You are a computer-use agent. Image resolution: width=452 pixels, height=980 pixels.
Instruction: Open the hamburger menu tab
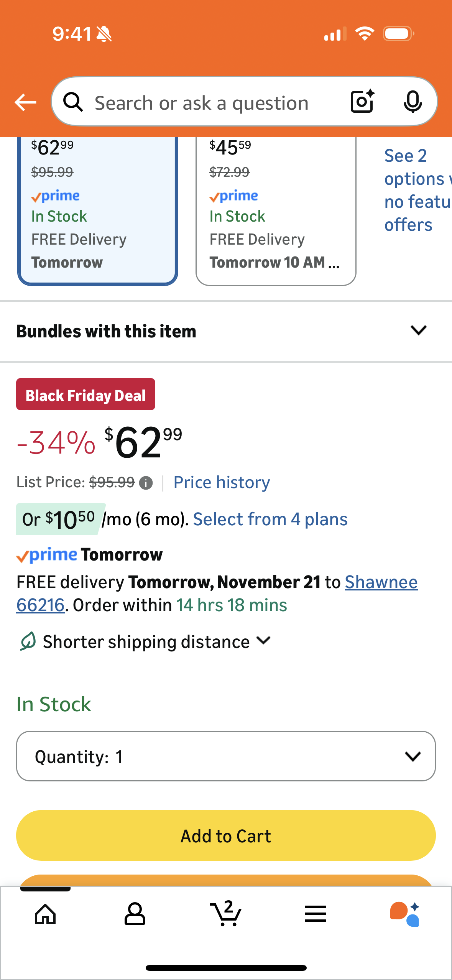coord(316,914)
